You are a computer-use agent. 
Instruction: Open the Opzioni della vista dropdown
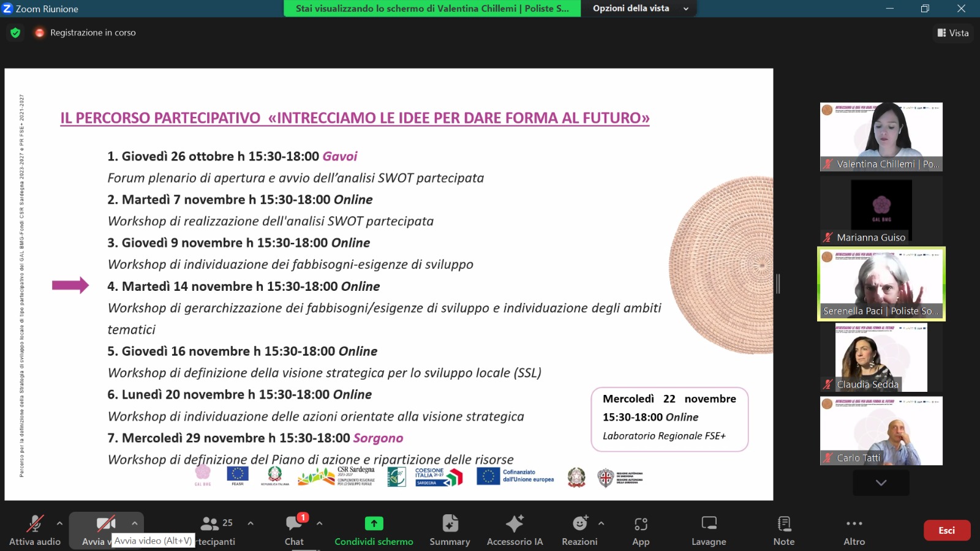[x=639, y=9]
